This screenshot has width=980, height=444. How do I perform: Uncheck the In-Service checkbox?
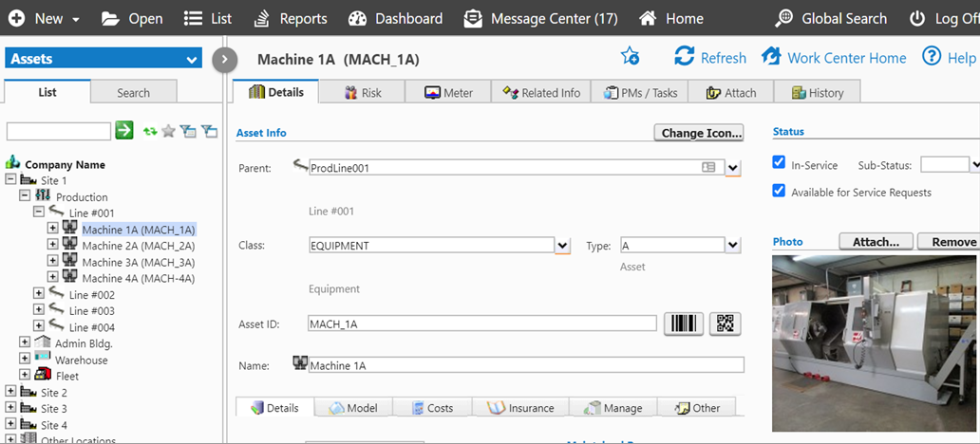click(779, 163)
